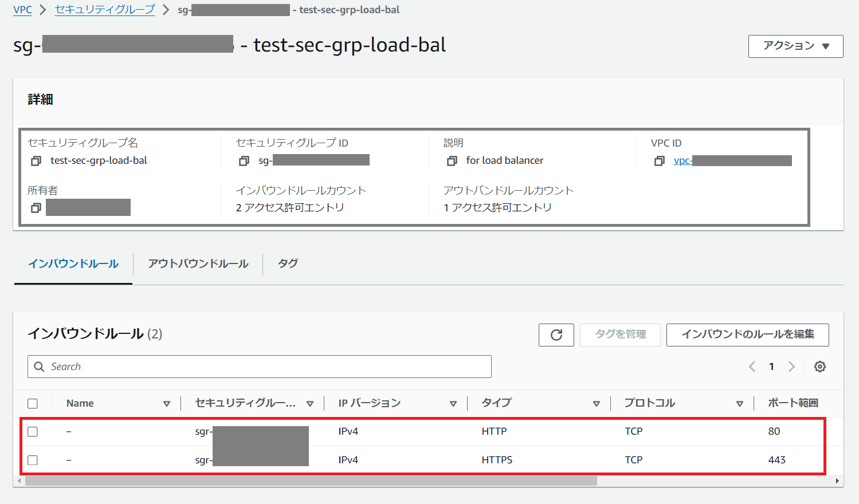Copy the description 'for load balancer'
Screen dimensions: 859x504
[x=452, y=161]
